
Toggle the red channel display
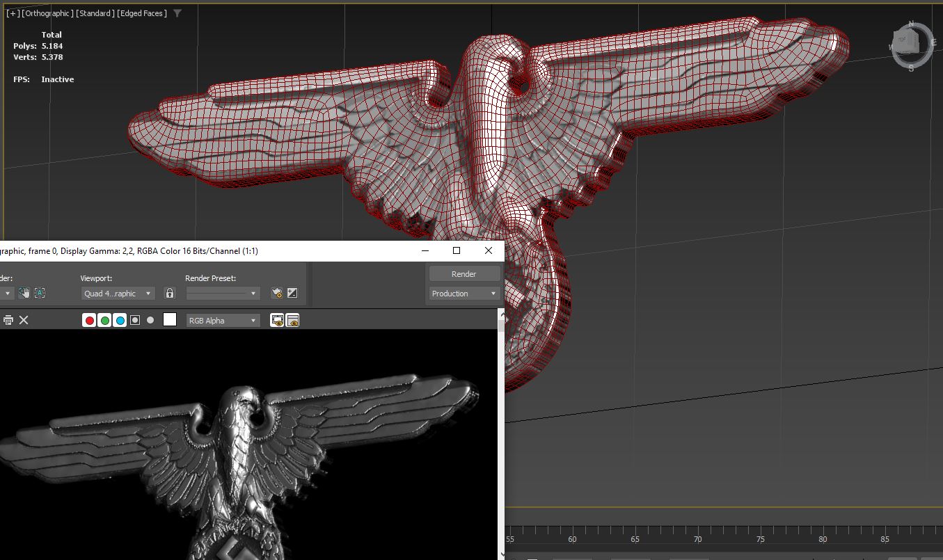[x=89, y=320]
